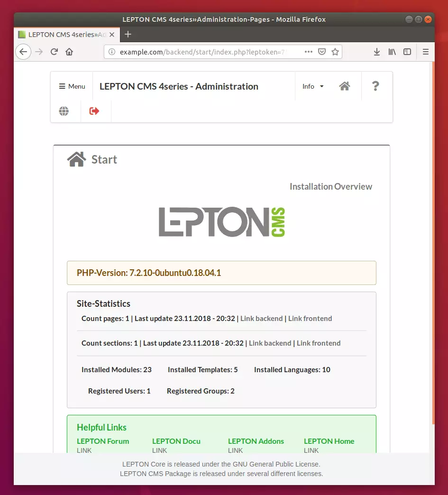Open the Firefox Library icon

point(392,52)
